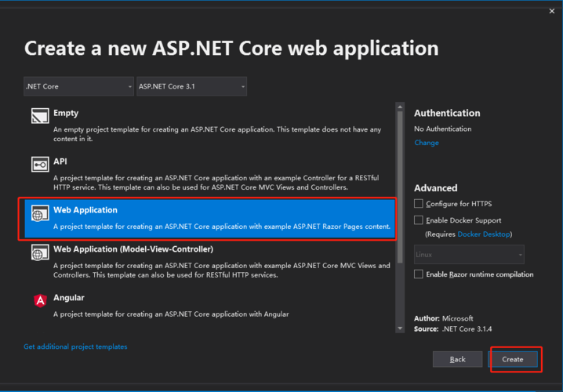This screenshot has width=563, height=392.
Task: Open the Linux OS dropdown
Action: (469, 255)
